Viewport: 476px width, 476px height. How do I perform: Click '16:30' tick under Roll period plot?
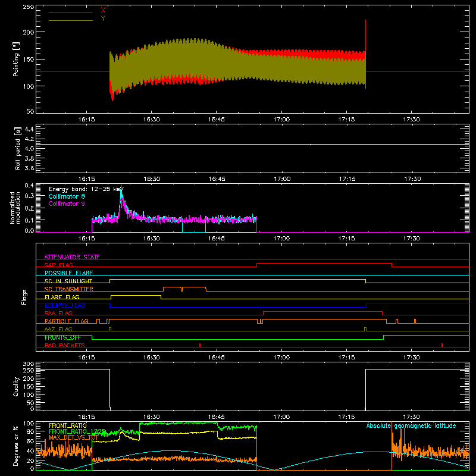(x=152, y=179)
